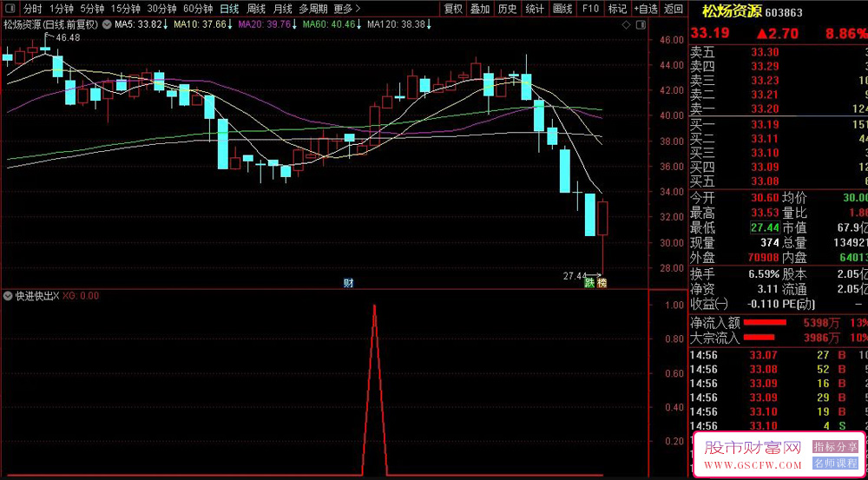The height and width of the screenshot is (480, 868).
Task: Select the 月线 monthly tab
Action: [282, 9]
